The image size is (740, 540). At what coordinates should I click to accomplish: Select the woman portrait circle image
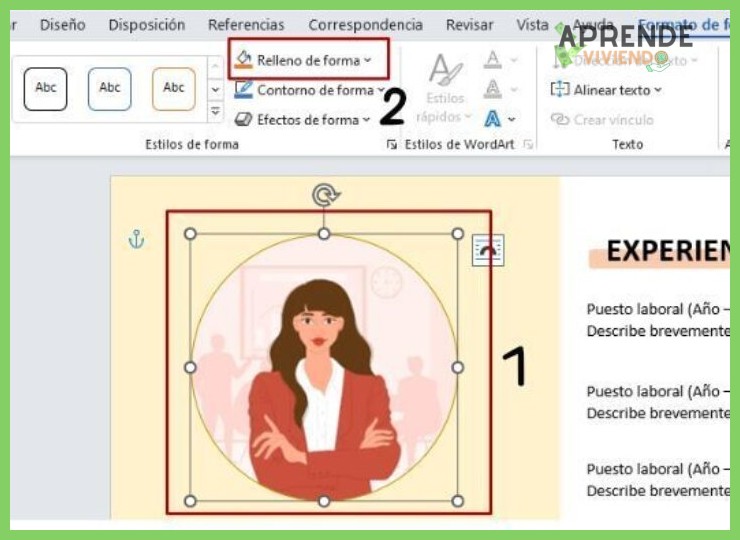[324, 367]
